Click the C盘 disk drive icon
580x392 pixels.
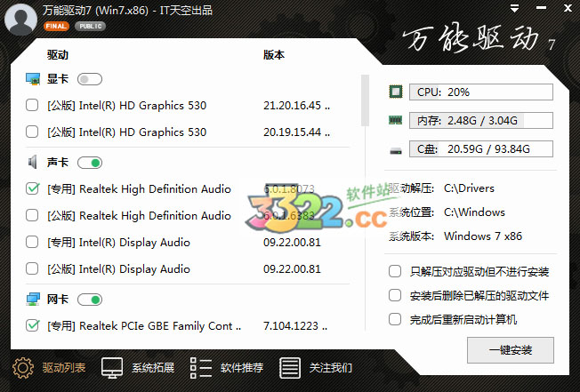point(396,151)
